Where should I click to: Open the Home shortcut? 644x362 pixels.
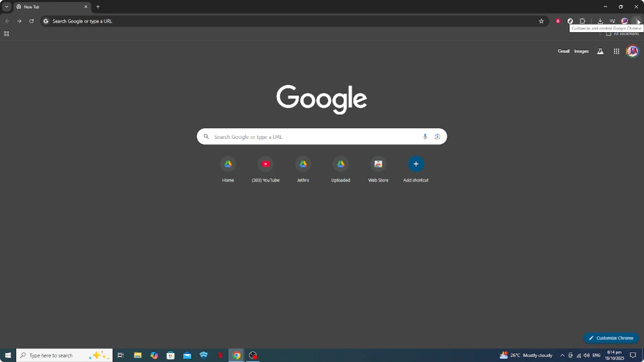point(228,169)
